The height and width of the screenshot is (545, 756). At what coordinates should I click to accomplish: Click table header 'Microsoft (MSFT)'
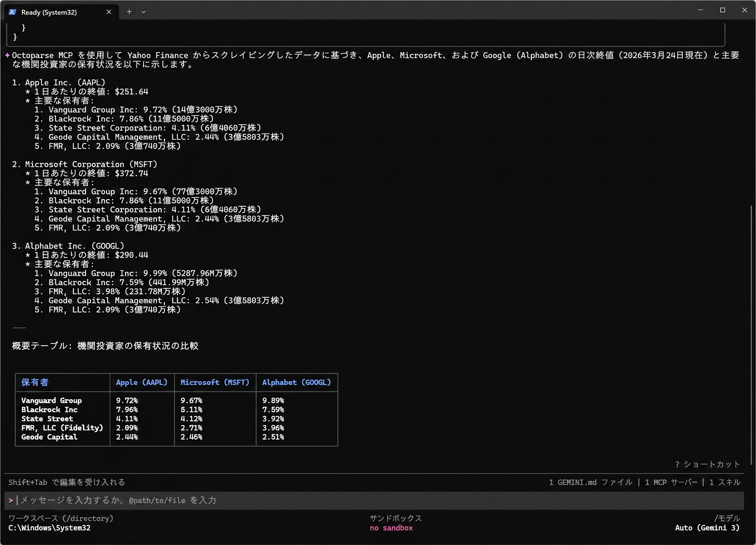(x=215, y=382)
